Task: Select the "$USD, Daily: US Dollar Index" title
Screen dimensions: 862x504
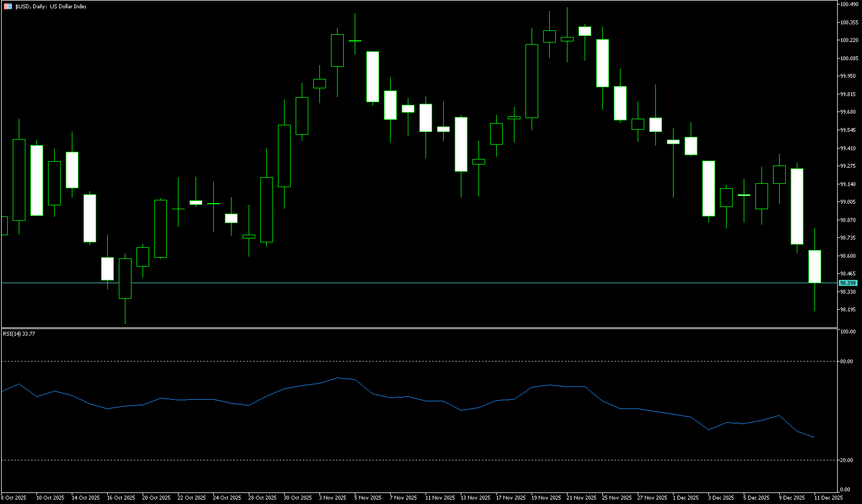Action: 51,7
